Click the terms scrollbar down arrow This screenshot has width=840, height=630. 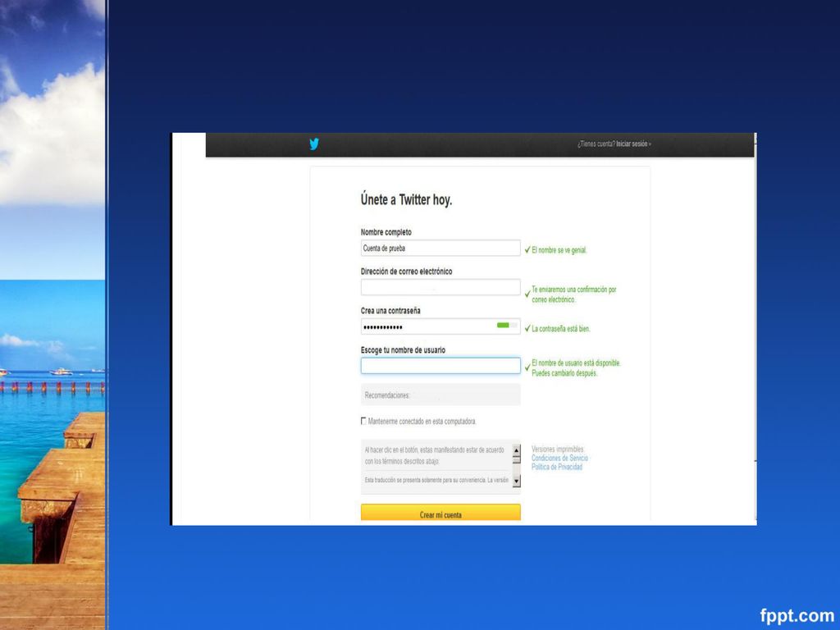point(517,481)
